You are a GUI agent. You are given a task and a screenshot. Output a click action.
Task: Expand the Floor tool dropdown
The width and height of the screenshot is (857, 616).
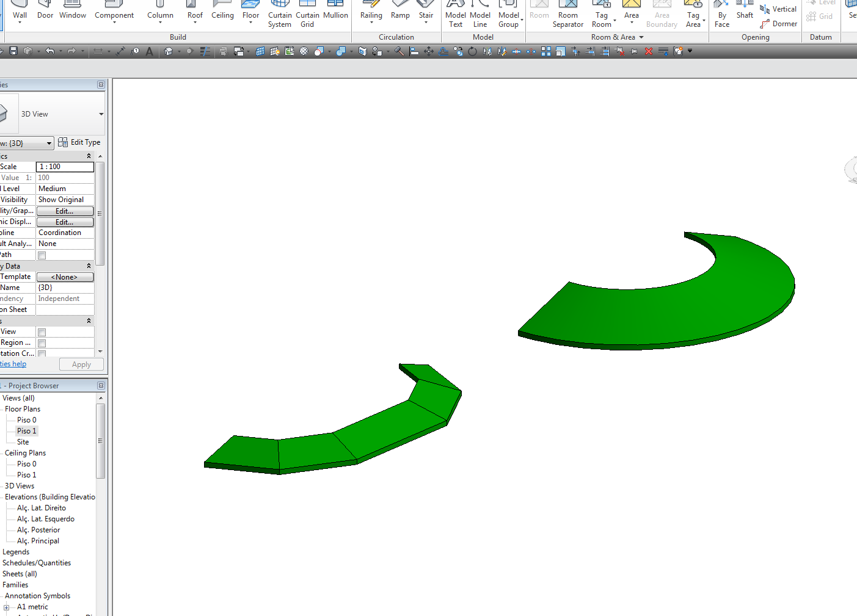coord(250,23)
